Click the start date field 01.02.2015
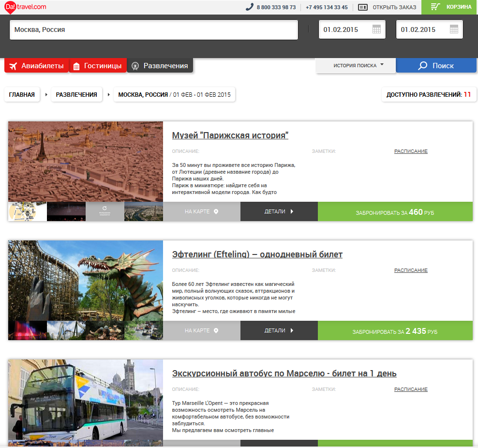This screenshot has width=478, height=448. tap(352, 30)
